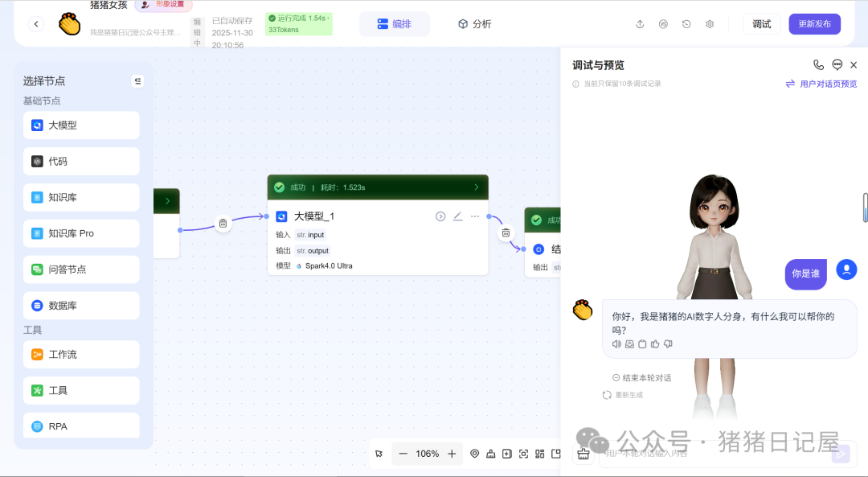
Task: Play the reply audio with the speaker icon
Action: point(616,343)
